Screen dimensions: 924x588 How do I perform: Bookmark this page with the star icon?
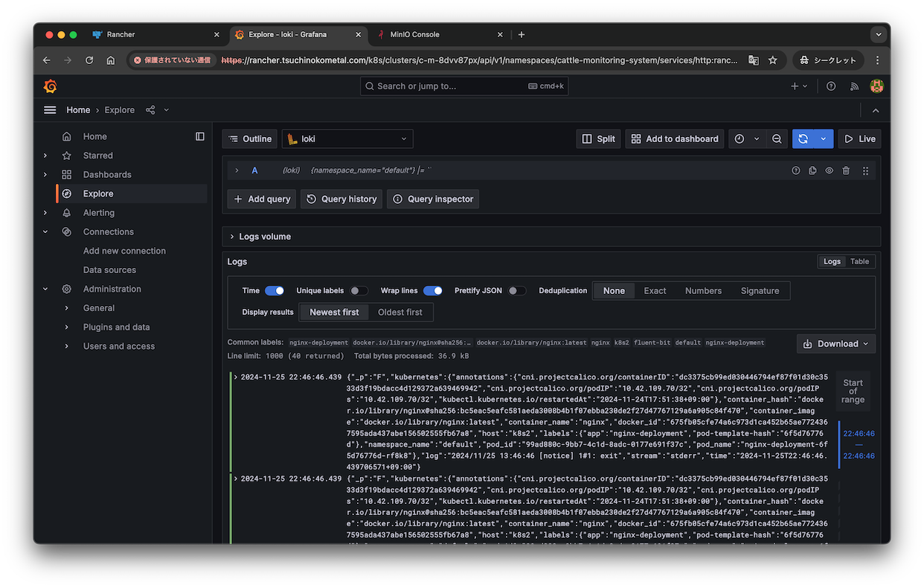773,60
